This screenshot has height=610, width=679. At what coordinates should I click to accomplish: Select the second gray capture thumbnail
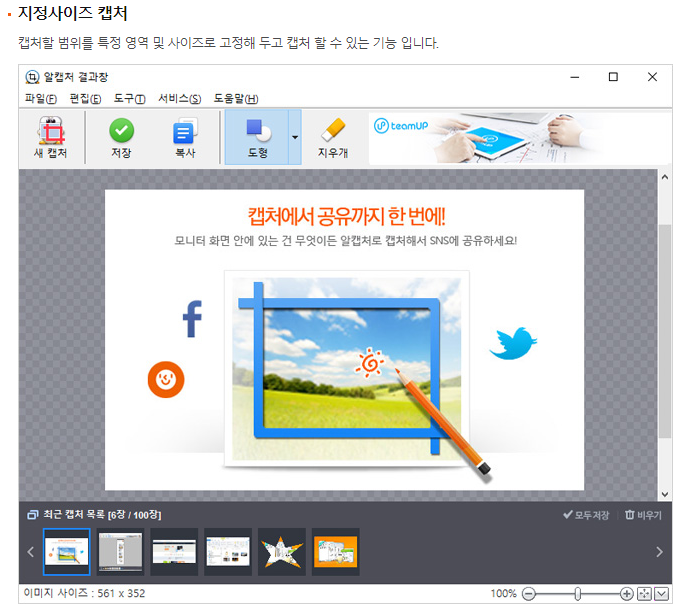[x=120, y=552]
